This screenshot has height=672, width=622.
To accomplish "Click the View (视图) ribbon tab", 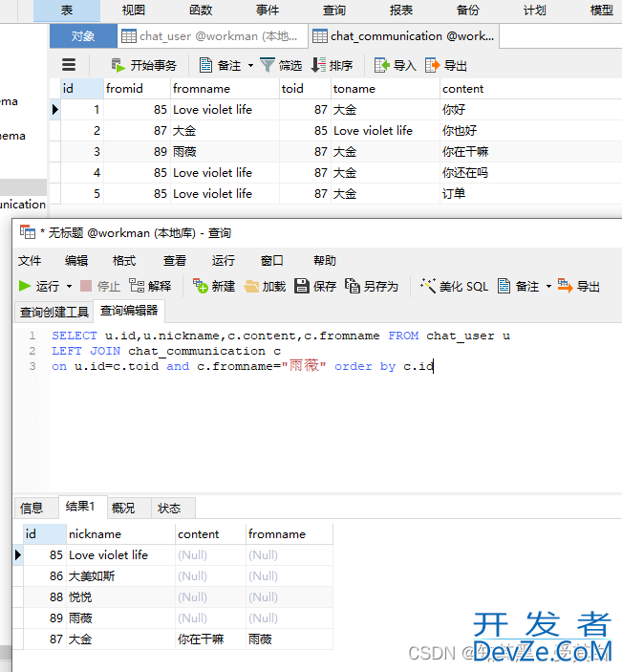I will coord(134,11).
